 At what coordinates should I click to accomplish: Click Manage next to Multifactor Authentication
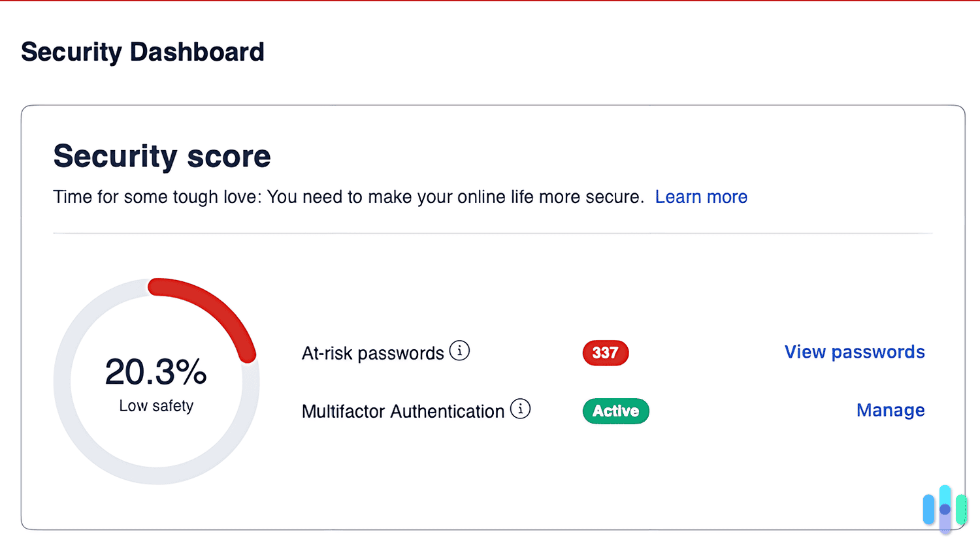coord(890,410)
